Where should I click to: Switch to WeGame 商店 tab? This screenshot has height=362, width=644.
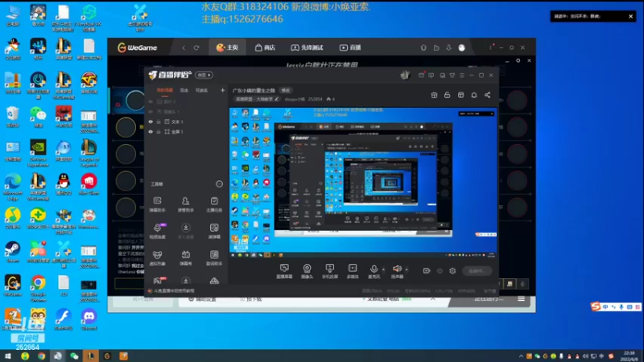(265, 47)
